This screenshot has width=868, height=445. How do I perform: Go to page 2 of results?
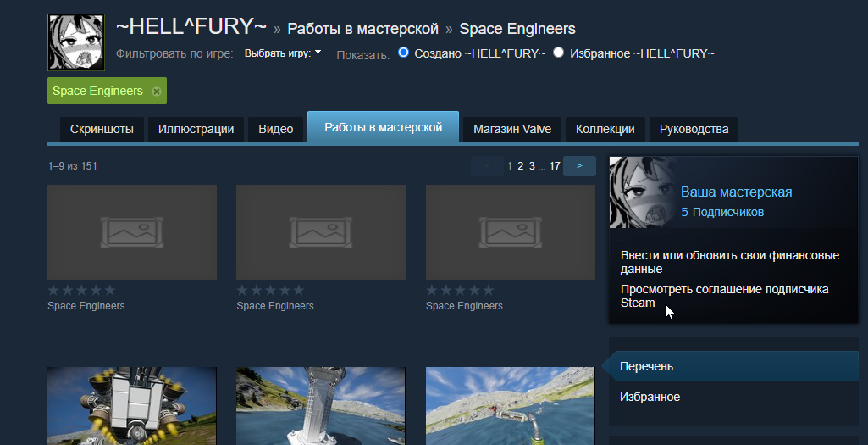pyautogui.click(x=520, y=165)
